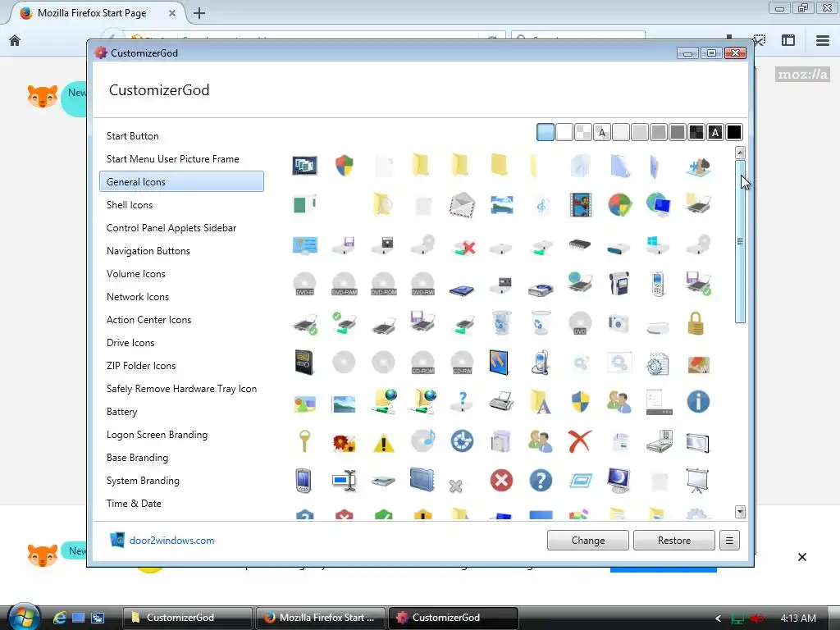840x630 pixels.
Task: Pick the black swatch with letter A
Action: [x=715, y=132]
